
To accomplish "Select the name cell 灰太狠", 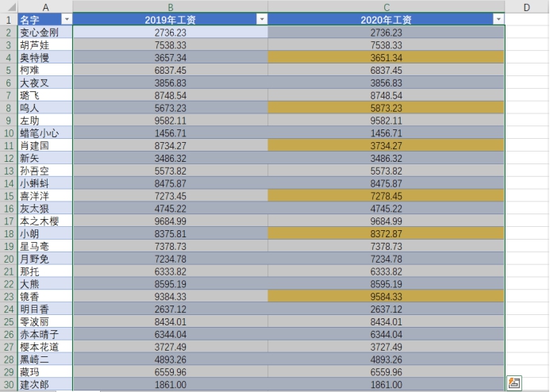I will click(x=45, y=208).
